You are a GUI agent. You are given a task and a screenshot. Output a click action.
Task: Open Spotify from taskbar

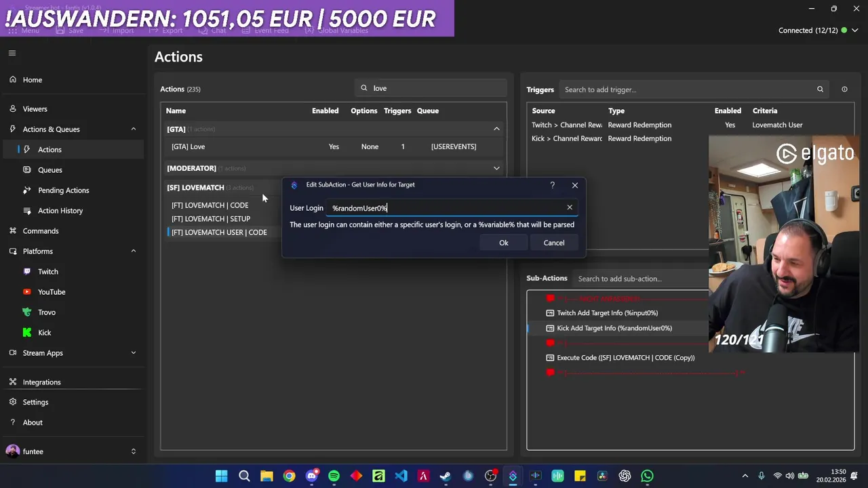coord(334,476)
